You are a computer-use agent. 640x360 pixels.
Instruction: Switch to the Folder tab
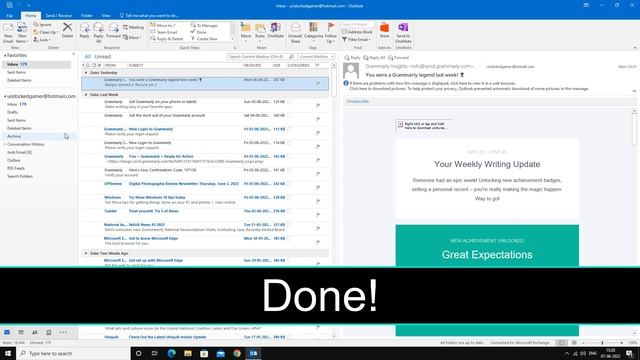(87, 16)
